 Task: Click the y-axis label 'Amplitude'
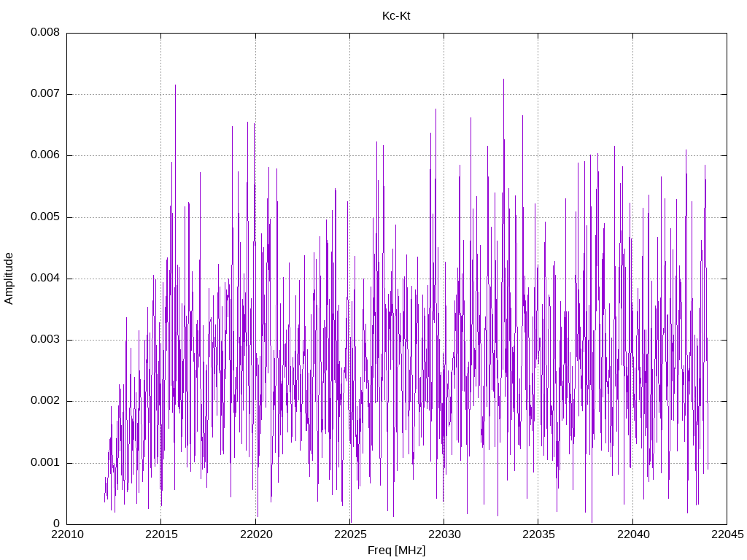(x=9, y=279)
